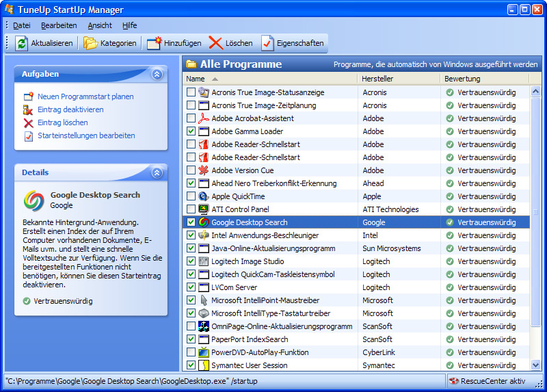Image resolution: width=547 pixels, height=392 pixels.
Task: Click the Java-Online-Aktualisierungsprogramm window icon
Action: pos(203,248)
